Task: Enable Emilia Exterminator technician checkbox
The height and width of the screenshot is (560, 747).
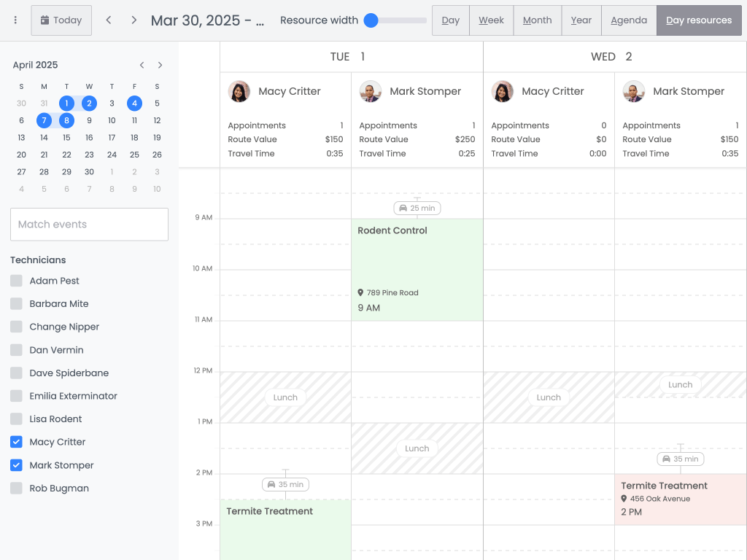Action: click(16, 396)
